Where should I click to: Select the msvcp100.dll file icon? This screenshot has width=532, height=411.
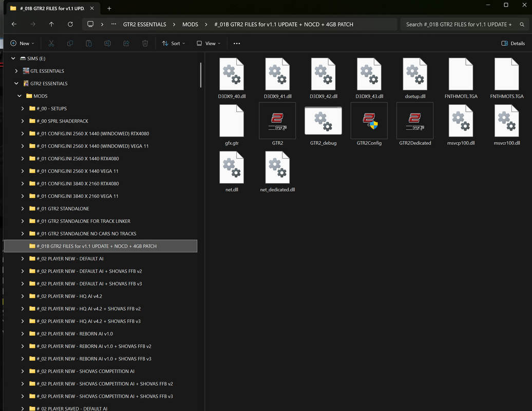click(x=461, y=121)
